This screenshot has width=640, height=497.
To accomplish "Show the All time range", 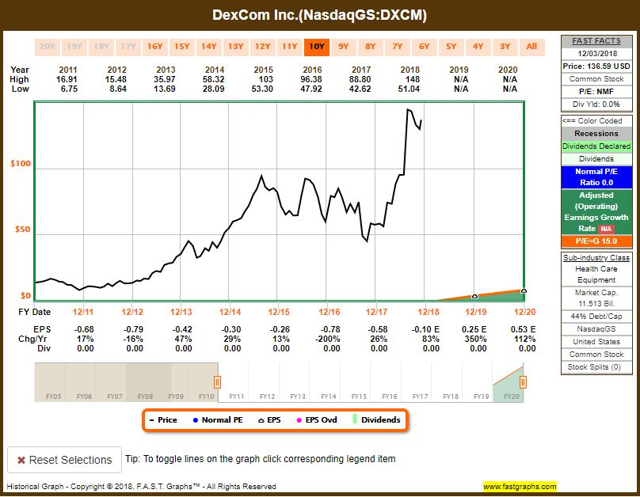I will click(x=532, y=47).
